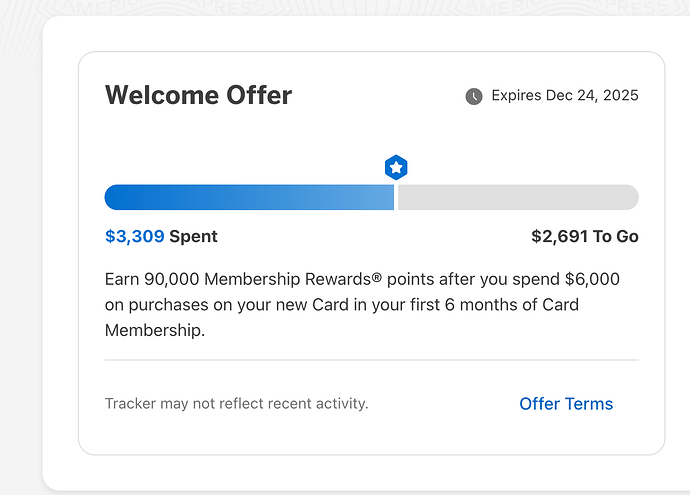Click the white divider between filled and unfilled bar

tap(397, 197)
